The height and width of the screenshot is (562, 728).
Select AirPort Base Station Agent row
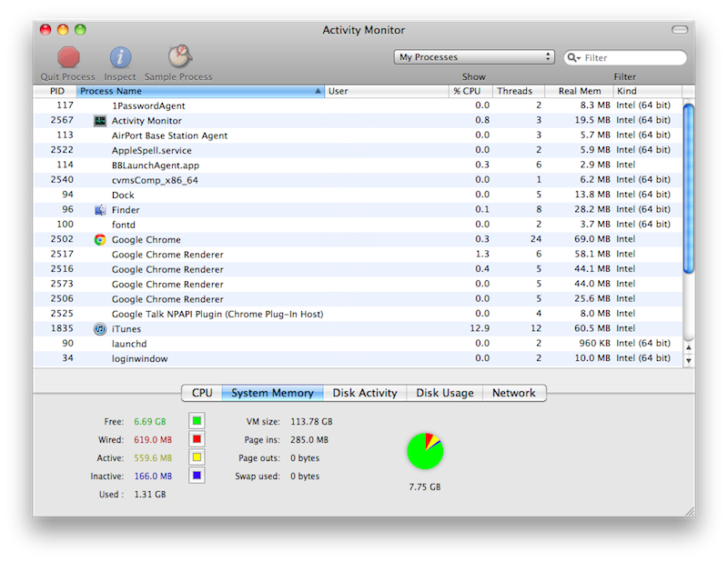click(358, 135)
